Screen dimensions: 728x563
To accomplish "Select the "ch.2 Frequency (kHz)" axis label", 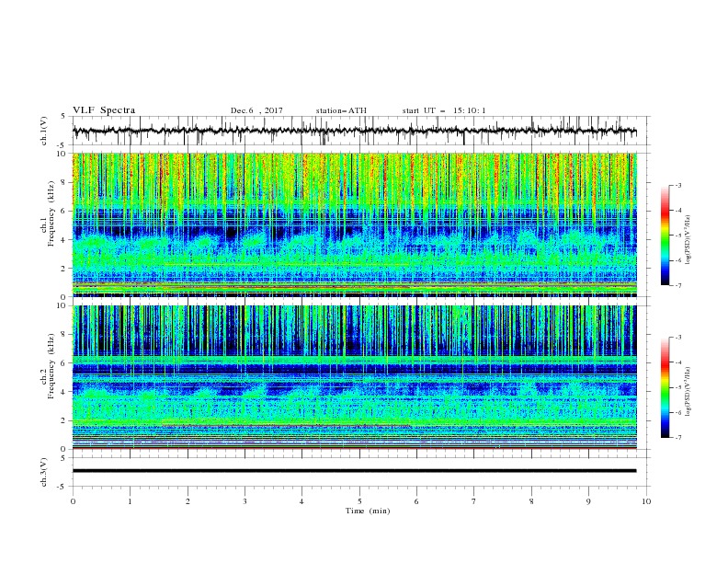I will coord(48,378).
